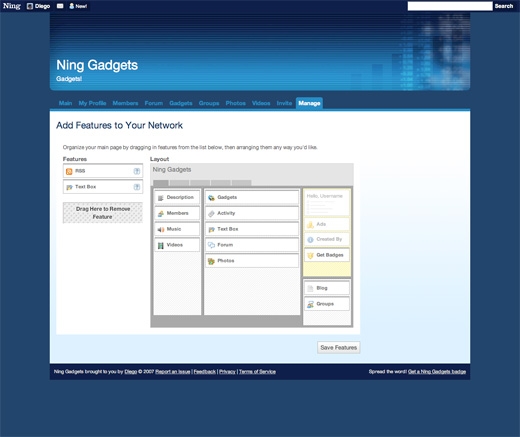Viewport: 520px width, 437px height.
Task: Click the Get a Ning Gadgets badge link
Action: tap(437, 372)
